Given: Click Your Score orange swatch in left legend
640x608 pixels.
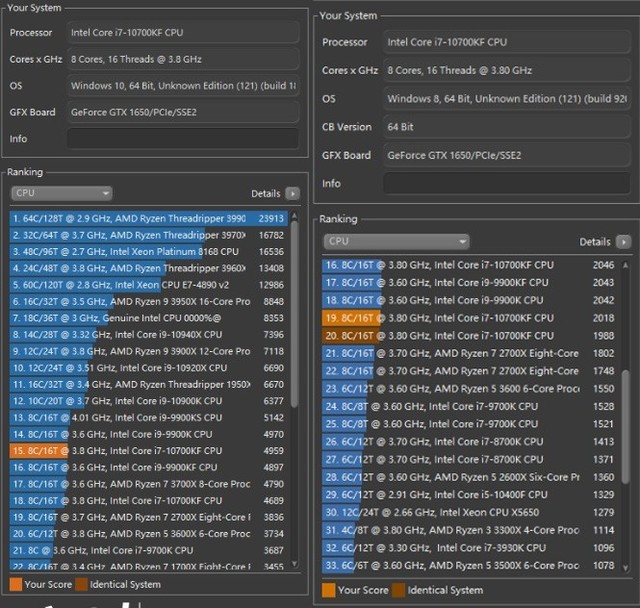Looking at the screenshot, I should 16,584.
